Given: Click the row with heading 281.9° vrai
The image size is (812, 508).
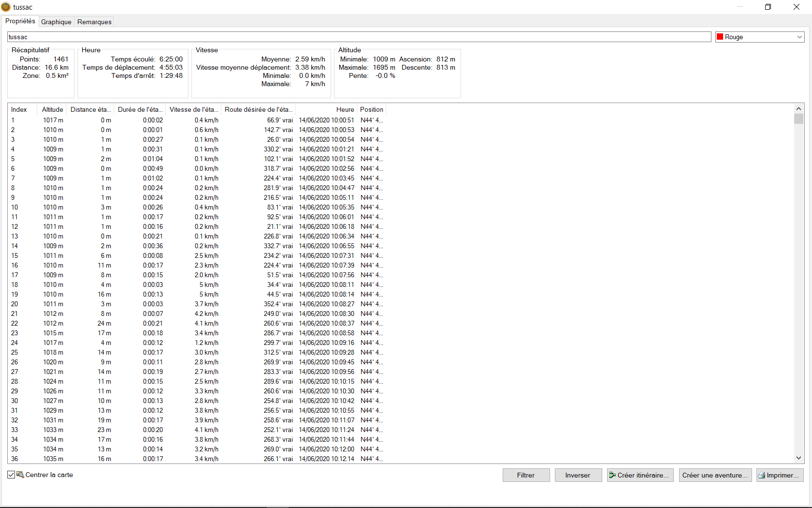Looking at the screenshot, I should tap(197, 188).
